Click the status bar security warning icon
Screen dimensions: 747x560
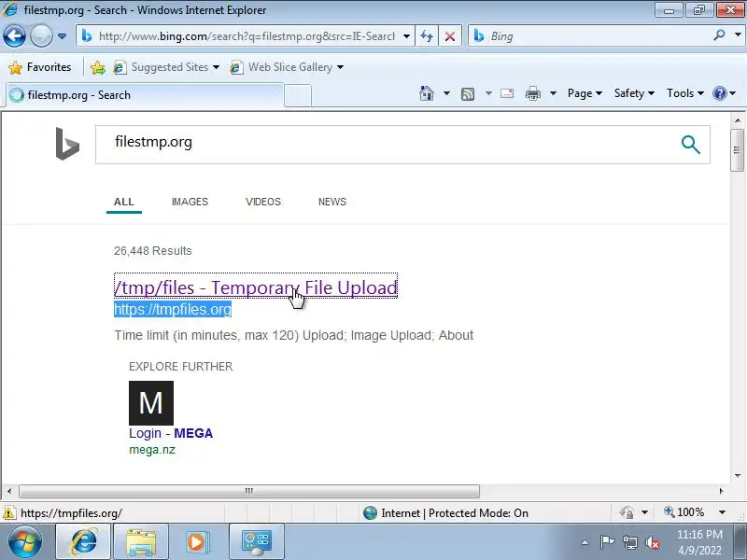pyautogui.click(x=8, y=512)
